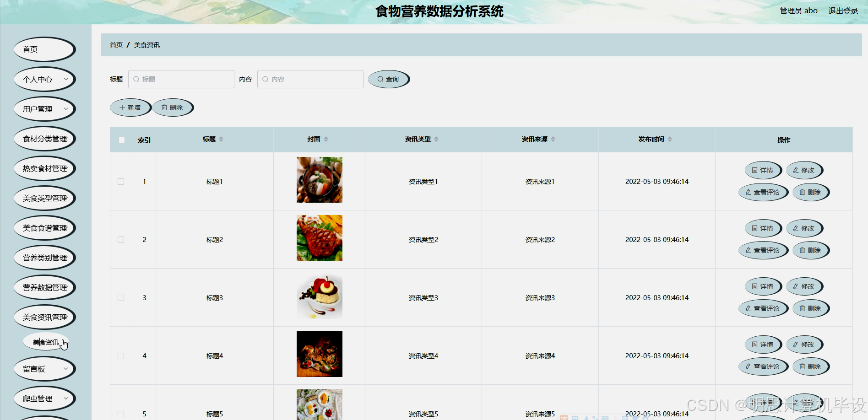Expand the 营养数据管理 sidebar menu

pyautogui.click(x=44, y=287)
